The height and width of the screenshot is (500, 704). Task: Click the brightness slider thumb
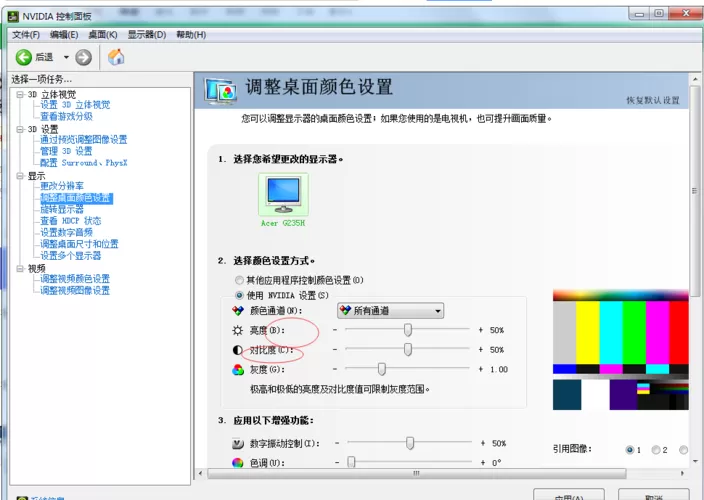click(x=408, y=330)
